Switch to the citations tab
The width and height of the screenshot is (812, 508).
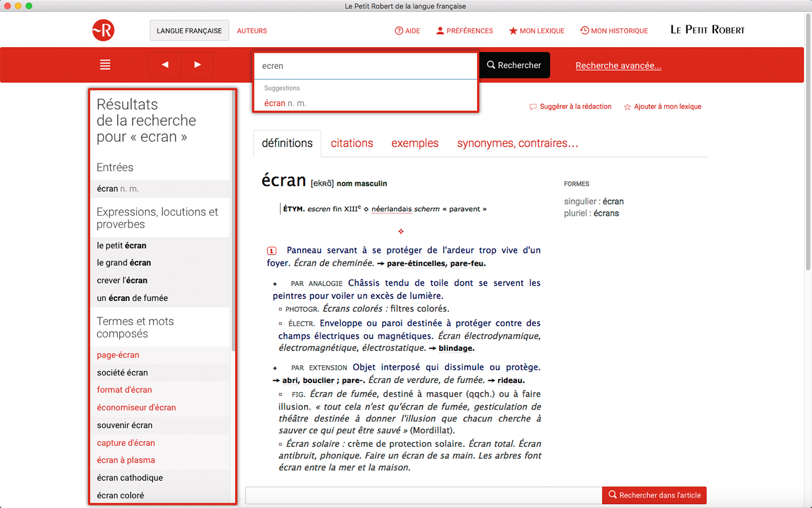[x=352, y=143]
